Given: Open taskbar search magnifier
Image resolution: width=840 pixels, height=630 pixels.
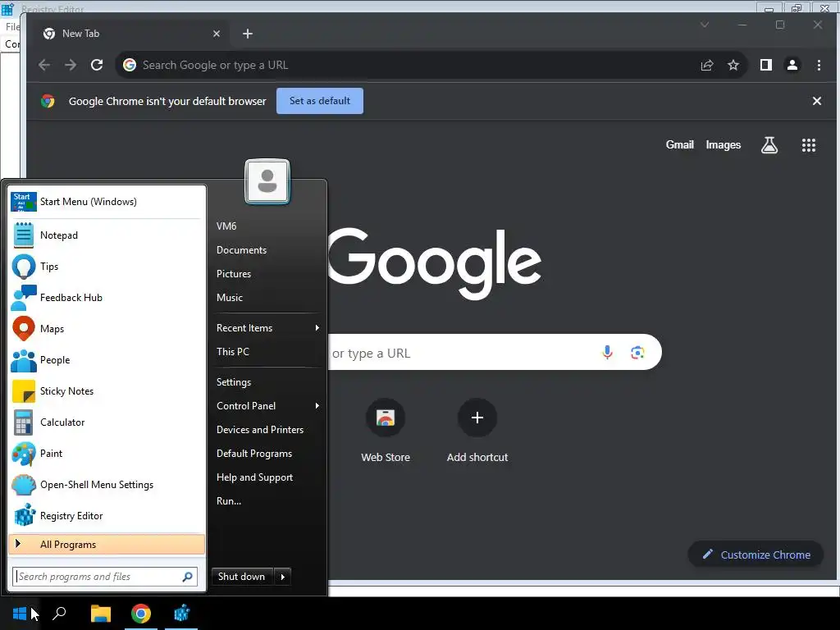Looking at the screenshot, I should tap(59, 614).
